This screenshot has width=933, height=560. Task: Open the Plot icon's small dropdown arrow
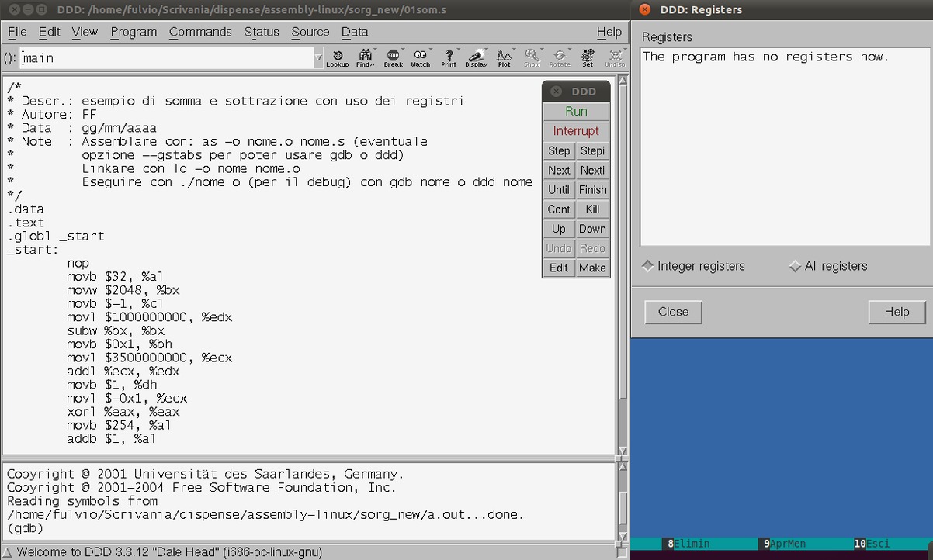(x=515, y=50)
